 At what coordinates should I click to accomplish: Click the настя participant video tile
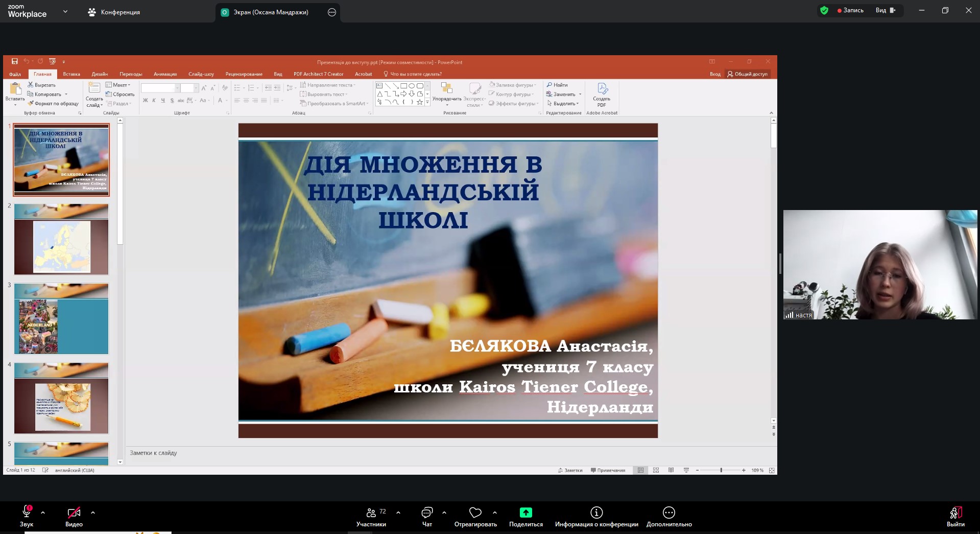(880, 265)
